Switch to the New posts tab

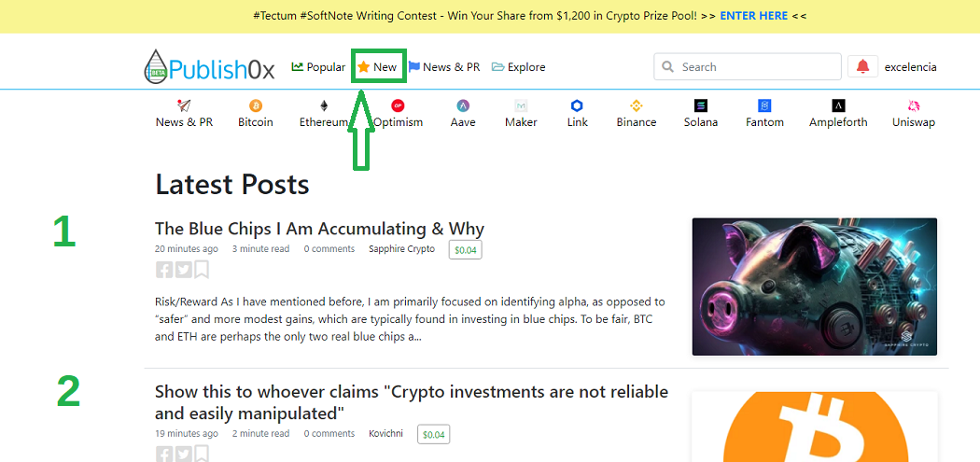(377, 67)
